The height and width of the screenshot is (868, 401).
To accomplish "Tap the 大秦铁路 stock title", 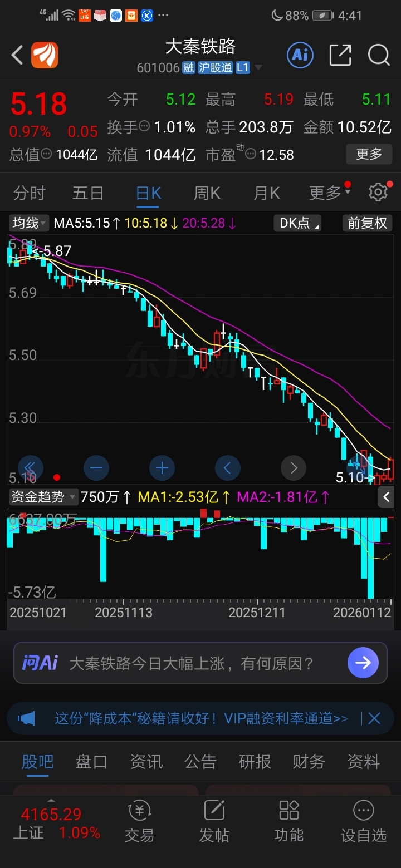I will [200, 46].
